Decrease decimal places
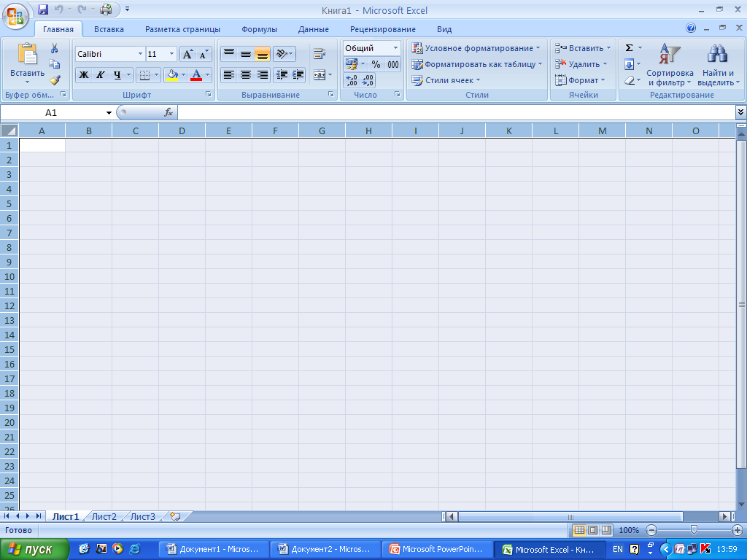Screen dimensions: 747x560 (368, 80)
